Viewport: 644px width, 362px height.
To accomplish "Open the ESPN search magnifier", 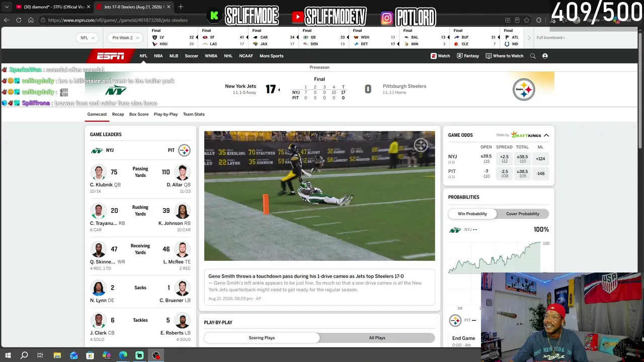I will pyautogui.click(x=533, y=56).
